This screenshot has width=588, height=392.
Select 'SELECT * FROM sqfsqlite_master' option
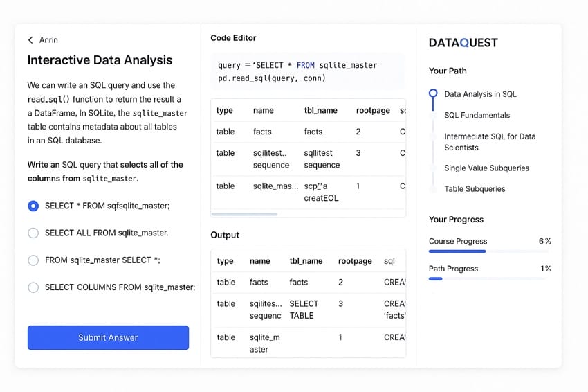coord(33,206)
